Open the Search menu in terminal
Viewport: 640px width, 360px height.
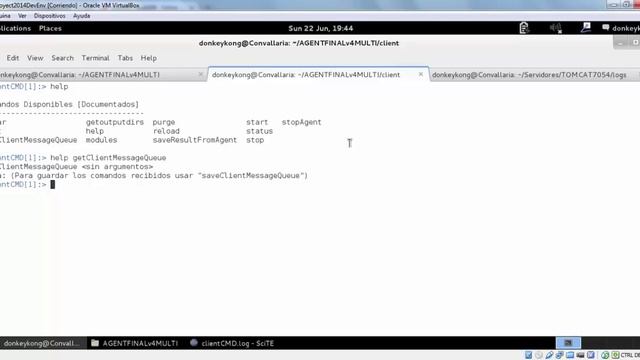(x=62, y=58)
